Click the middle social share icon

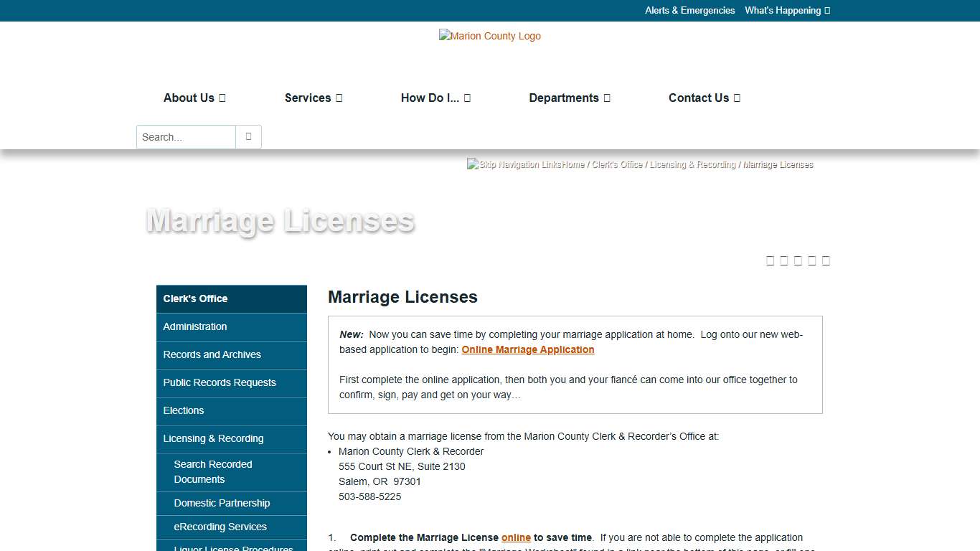point(797,260)
